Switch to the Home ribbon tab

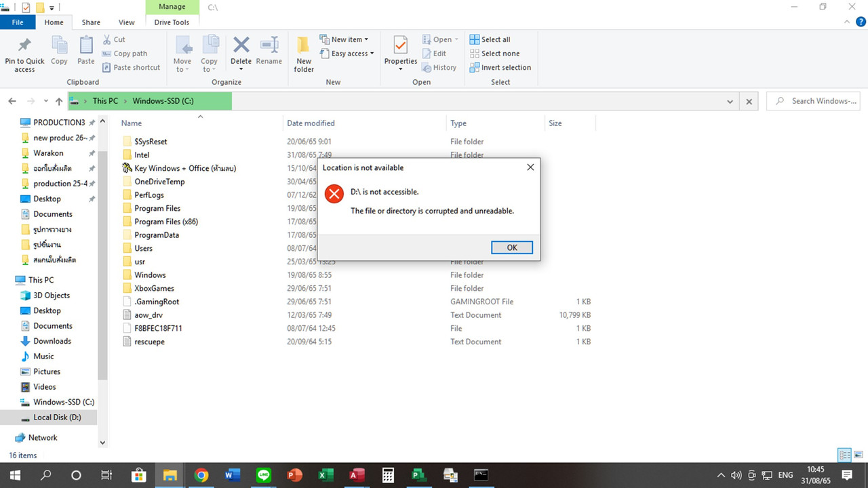[54, 22]
